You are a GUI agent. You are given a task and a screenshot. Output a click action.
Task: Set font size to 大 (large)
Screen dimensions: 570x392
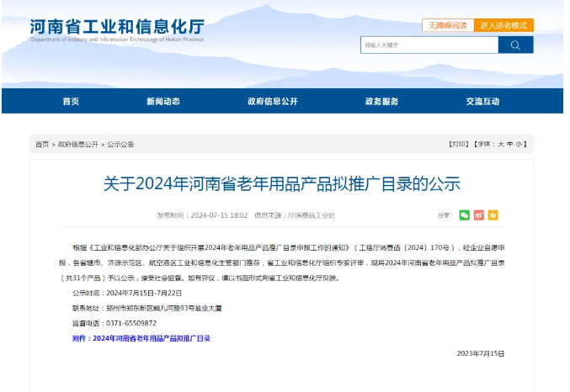(500, 144)
